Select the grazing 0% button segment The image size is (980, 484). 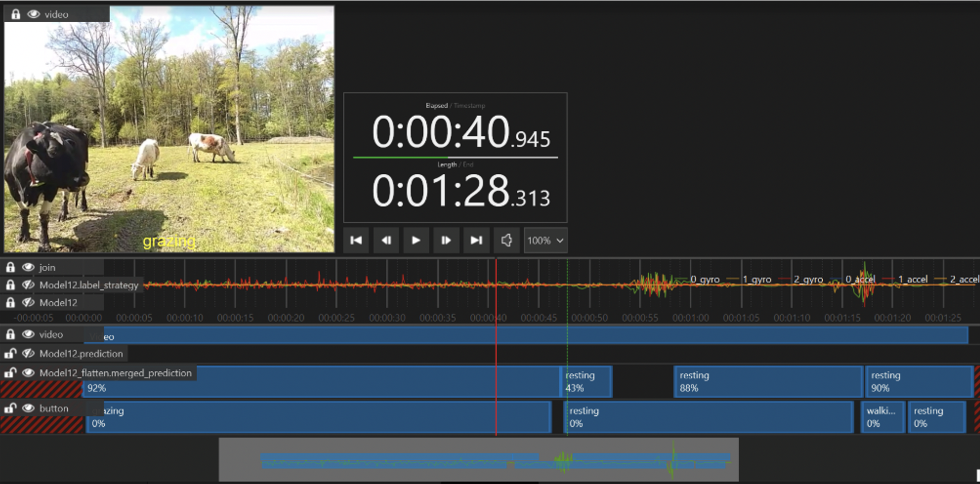pos(319,417)
